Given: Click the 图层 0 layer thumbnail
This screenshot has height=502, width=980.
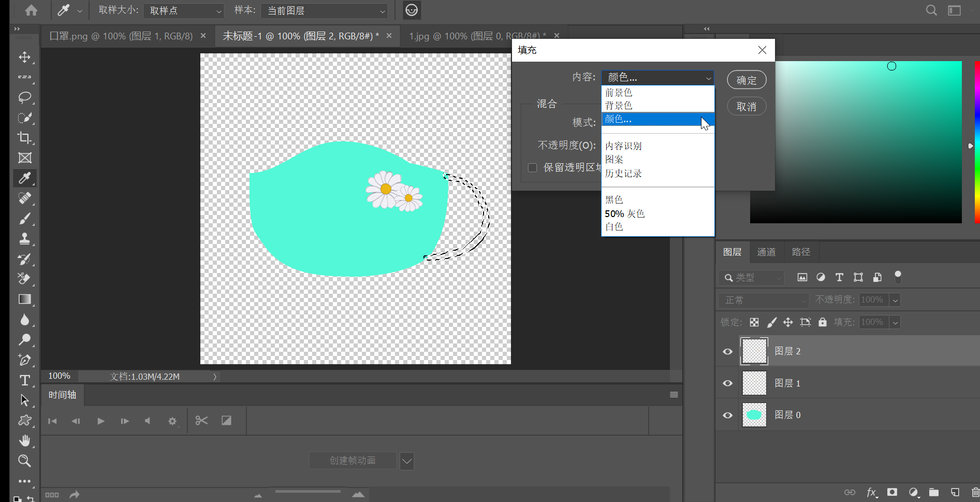Looking at the screenshot, I should pos(754,414).
